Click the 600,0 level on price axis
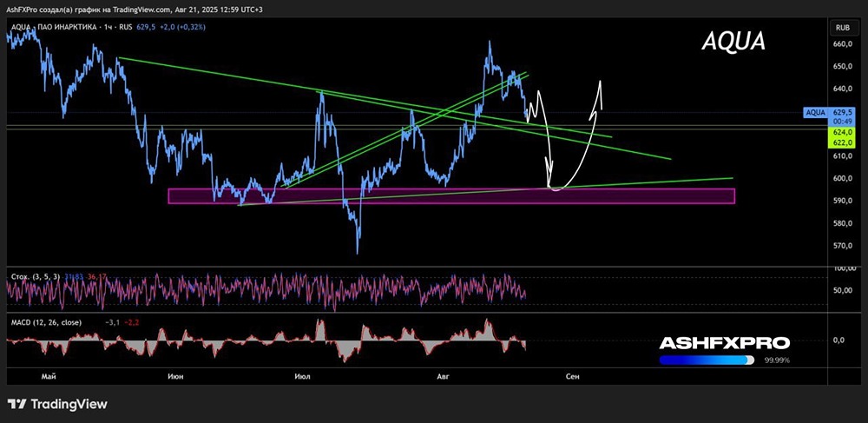 coord(841,179)
